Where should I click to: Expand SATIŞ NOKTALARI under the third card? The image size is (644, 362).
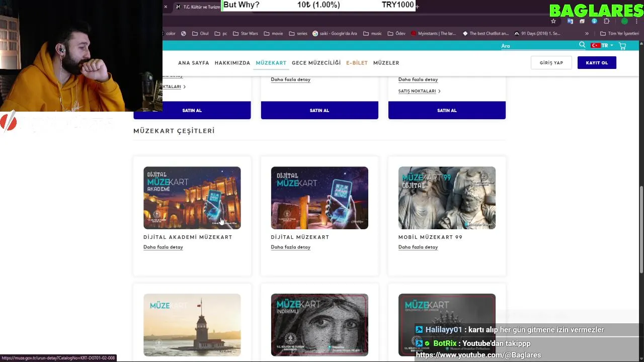click(x=419, y=91)
